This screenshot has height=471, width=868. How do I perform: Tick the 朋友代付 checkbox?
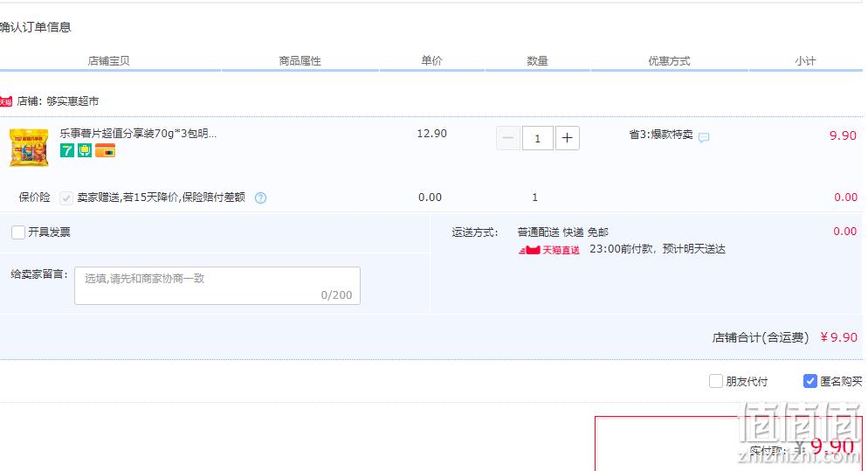pyautogui.click(x=716, y=381)
